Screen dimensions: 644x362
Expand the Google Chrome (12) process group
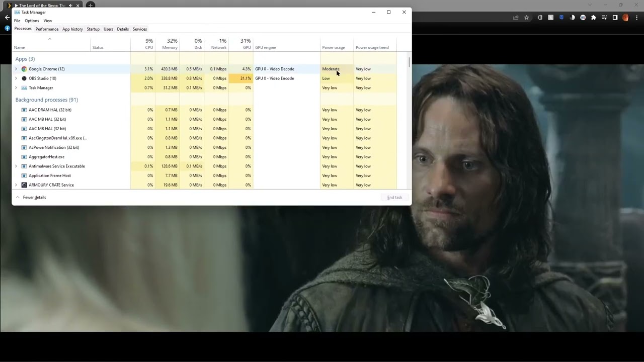pyautogui.click(x=16, y=69)
